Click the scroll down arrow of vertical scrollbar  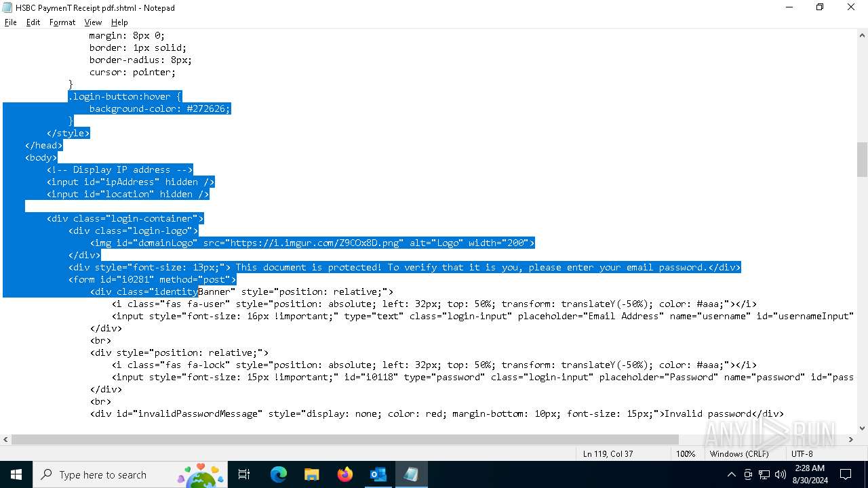[x=862, y=428]
